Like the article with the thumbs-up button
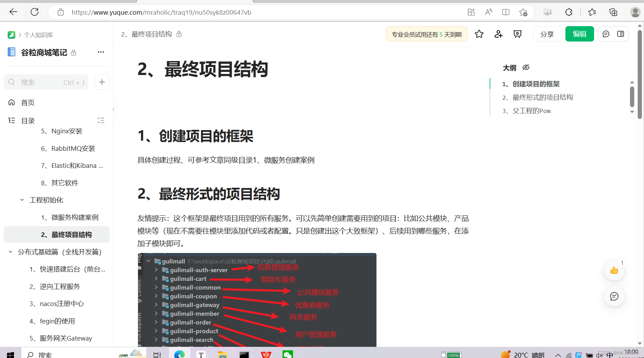The height and width of the screenshot is (358, 644). pyautogui.click(x=614, y=270)
